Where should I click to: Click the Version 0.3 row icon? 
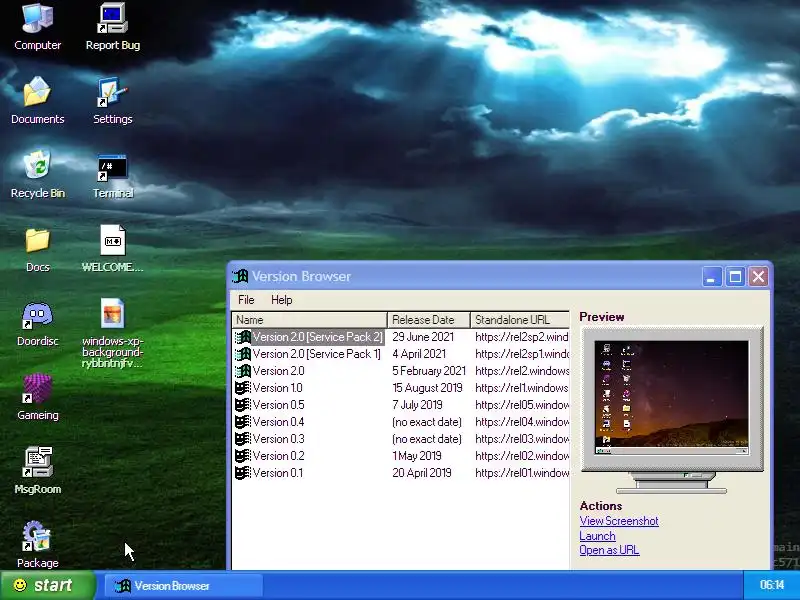243,439
